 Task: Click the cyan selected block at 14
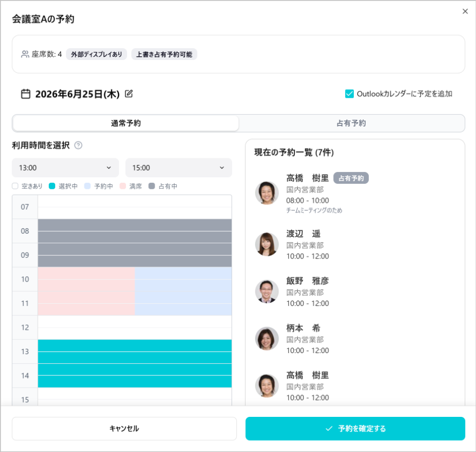[x=135, y=376]
